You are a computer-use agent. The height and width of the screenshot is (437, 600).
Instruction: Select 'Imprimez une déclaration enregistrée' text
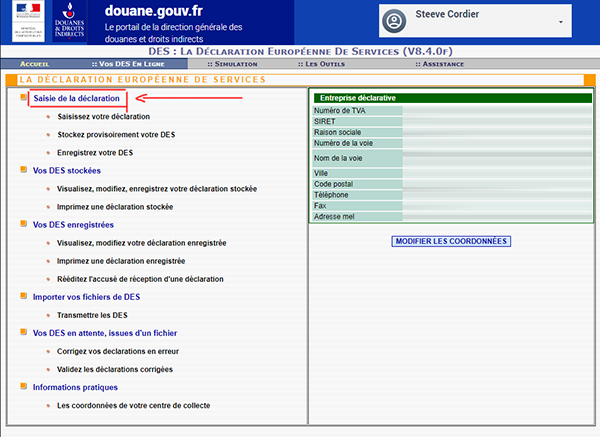click(x=121, y=261)
